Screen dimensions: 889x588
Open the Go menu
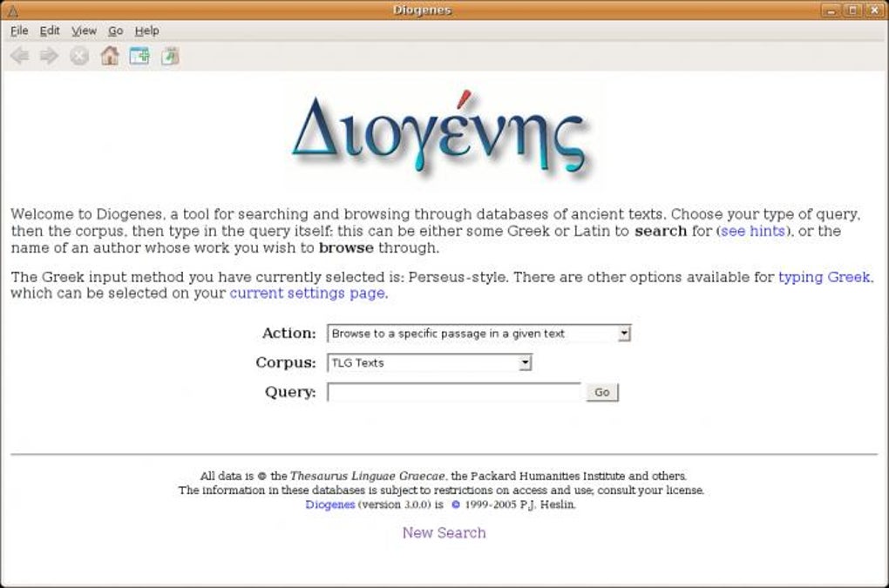(116, 30)
